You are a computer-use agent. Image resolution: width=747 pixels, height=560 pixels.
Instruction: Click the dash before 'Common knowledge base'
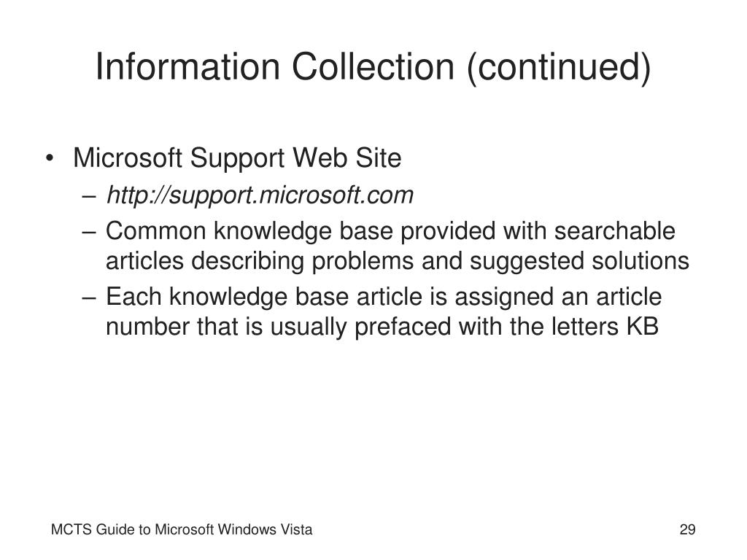click(89, 233)
